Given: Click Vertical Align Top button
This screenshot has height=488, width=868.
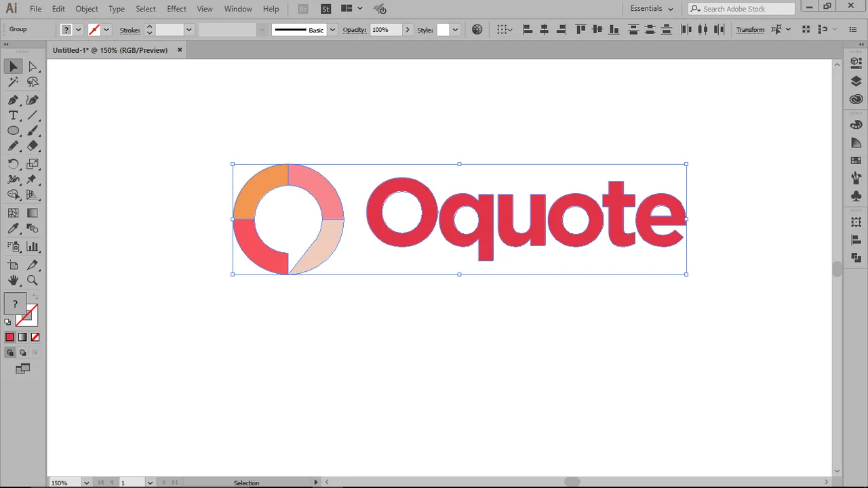Looking at the screenshot, I should (580, 30).
